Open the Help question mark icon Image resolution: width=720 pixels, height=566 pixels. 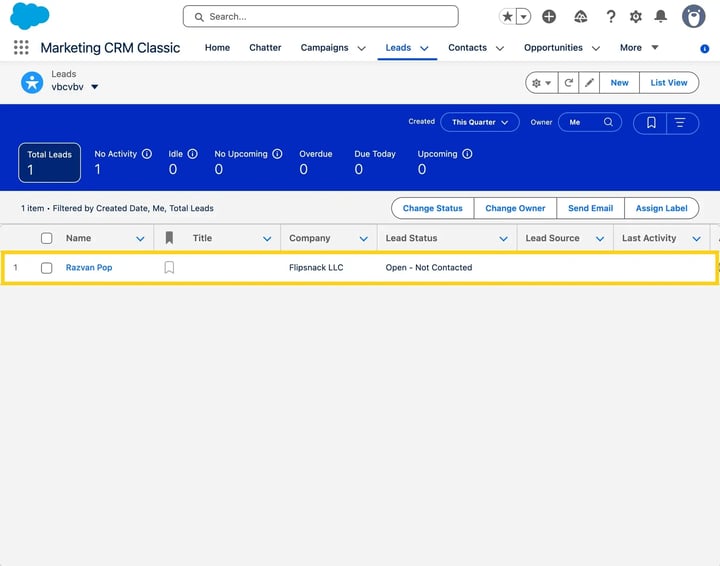pos(611,17)
